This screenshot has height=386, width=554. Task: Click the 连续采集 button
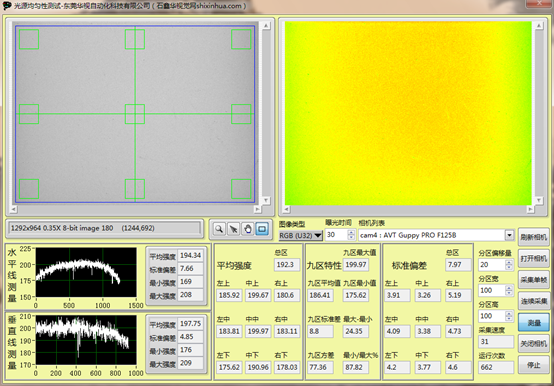(x=534, y=301)
